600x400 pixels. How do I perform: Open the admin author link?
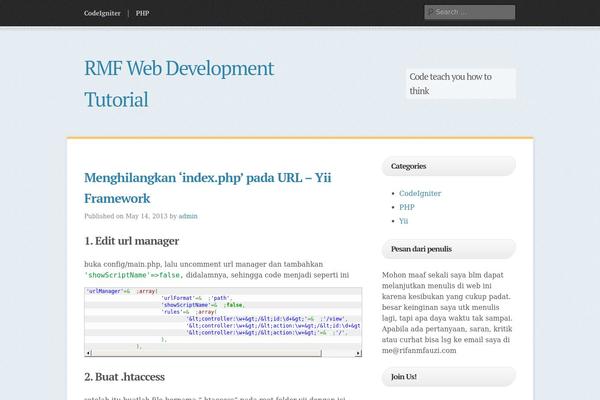pyautogui.click(x=188, y=216)
